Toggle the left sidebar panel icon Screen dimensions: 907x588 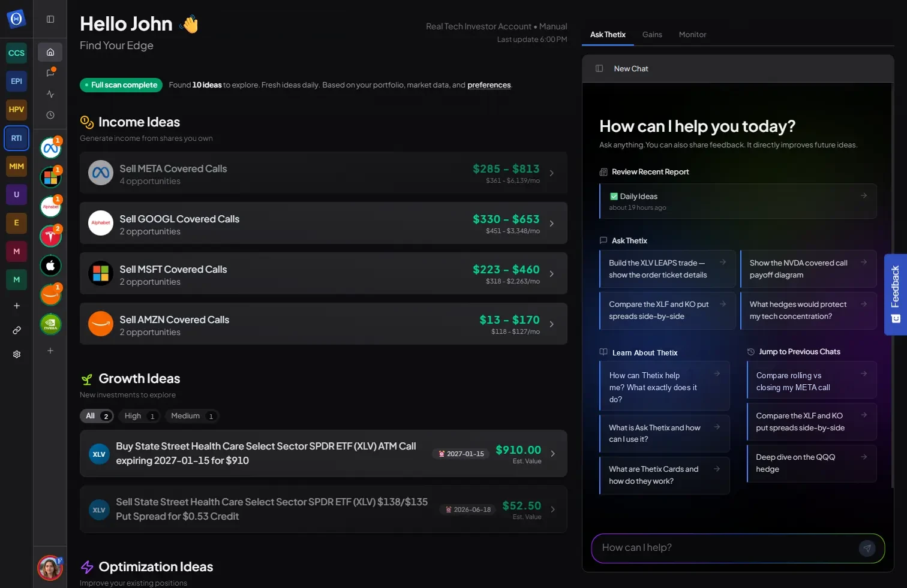(x=50, y=19)
